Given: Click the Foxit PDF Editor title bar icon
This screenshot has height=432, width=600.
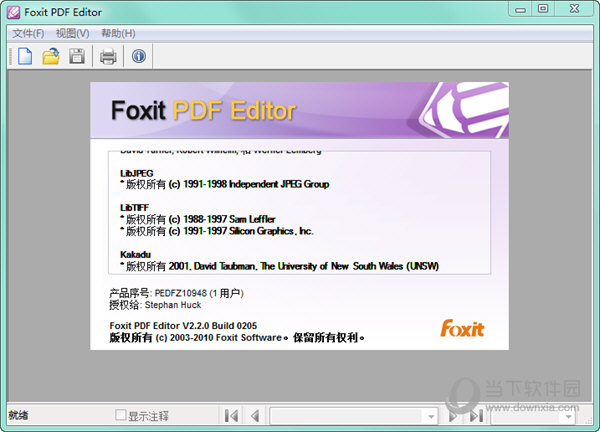Looking at the screenshot, I should click(x=13, y=12).
